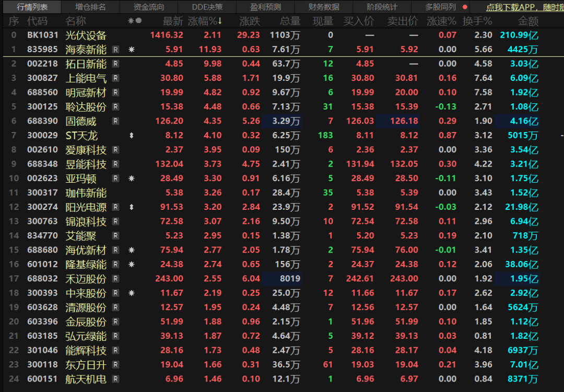Click the red dot beside 多股同列
Image resolution: width=564 pixels, height=392 pixels.
click(465, 7)
